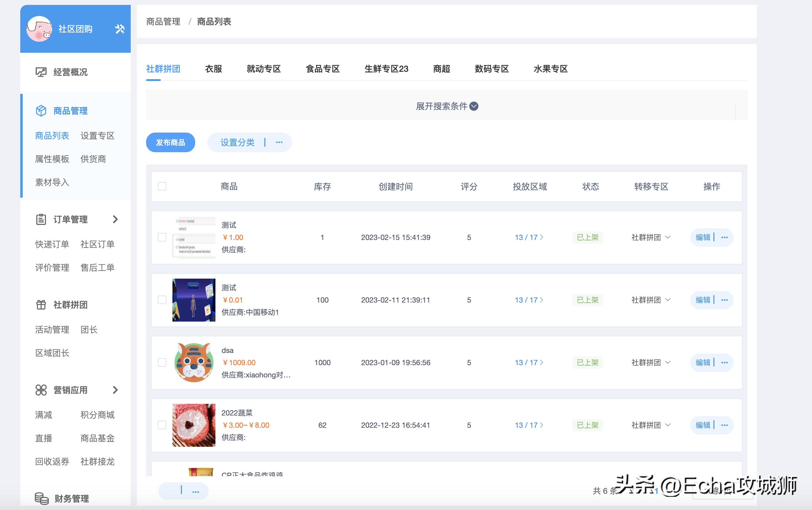The height and width of the screenshot is (510, 812).
Task: Select the 营销应用 marketing icon
Action: 41,390
